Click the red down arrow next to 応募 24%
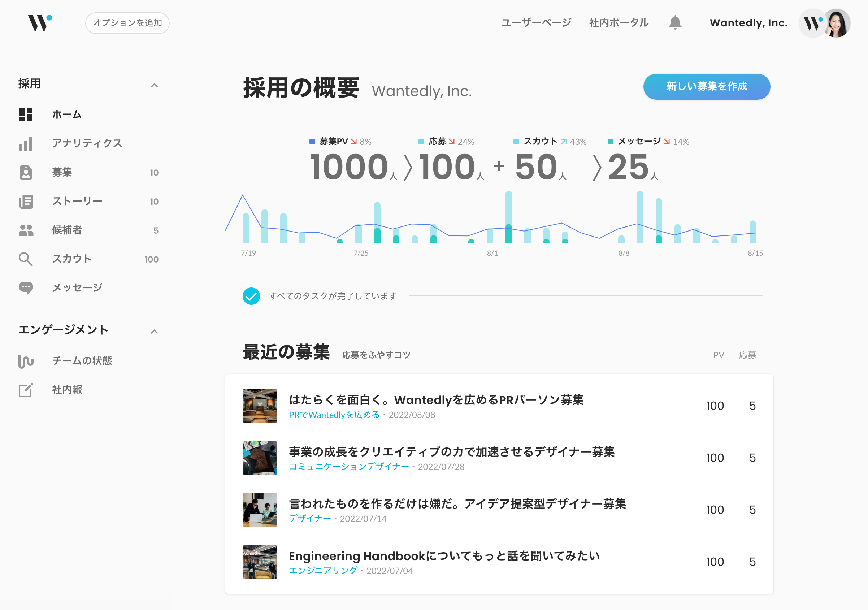The height and width of the screenshot is (610, 868). coord(451,142)
